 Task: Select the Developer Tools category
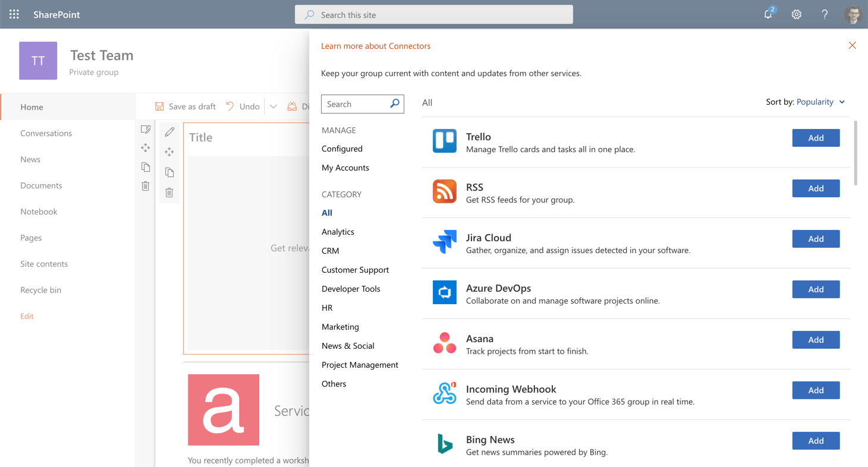point(351,289)
